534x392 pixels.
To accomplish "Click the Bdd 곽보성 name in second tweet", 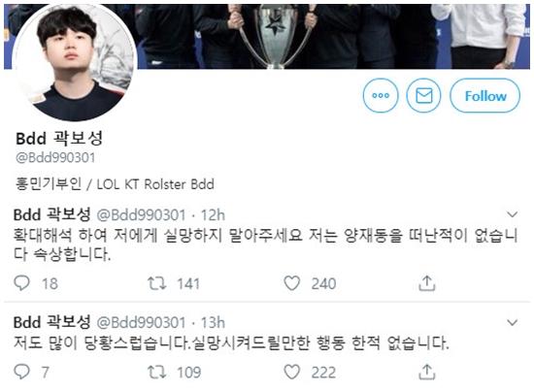I will [x=51, y=322].
